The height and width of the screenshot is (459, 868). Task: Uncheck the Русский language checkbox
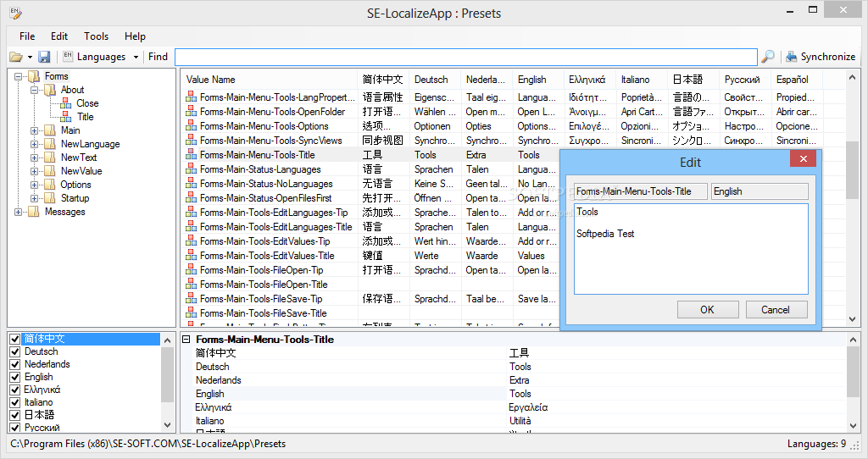coord(15,428)
